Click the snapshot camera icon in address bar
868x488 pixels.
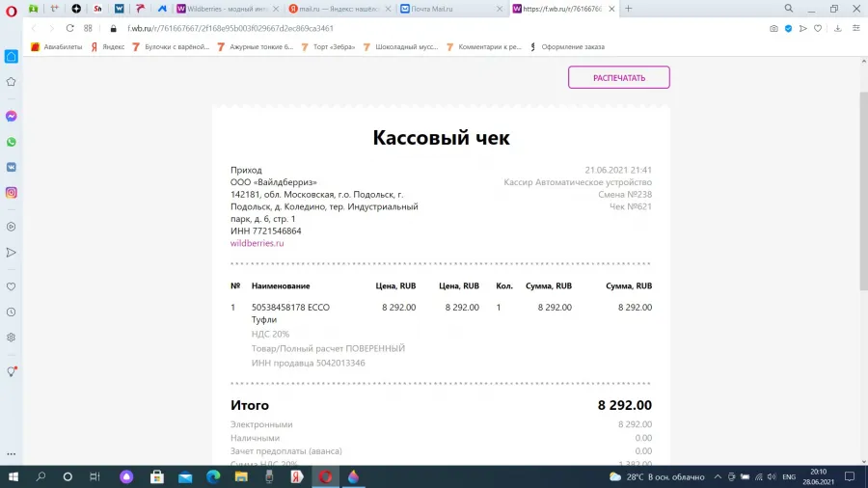coord(773,28)
